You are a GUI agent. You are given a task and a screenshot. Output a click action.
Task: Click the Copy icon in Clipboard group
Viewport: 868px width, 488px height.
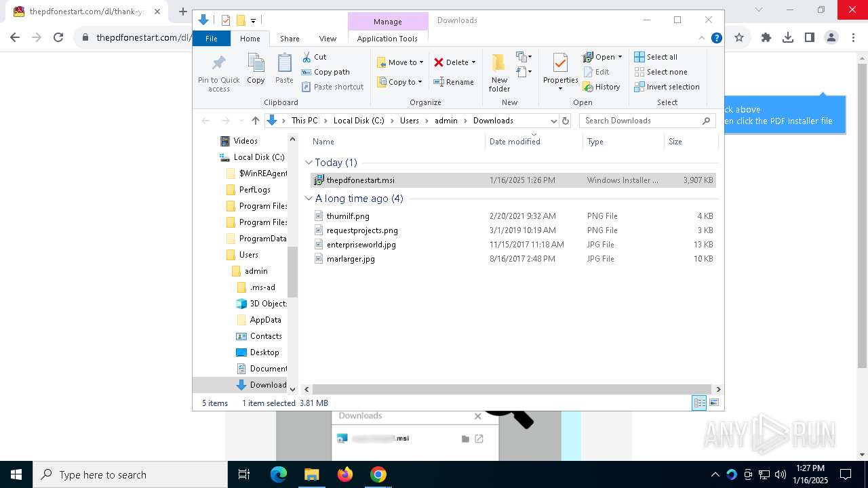[x=256, y=70]
